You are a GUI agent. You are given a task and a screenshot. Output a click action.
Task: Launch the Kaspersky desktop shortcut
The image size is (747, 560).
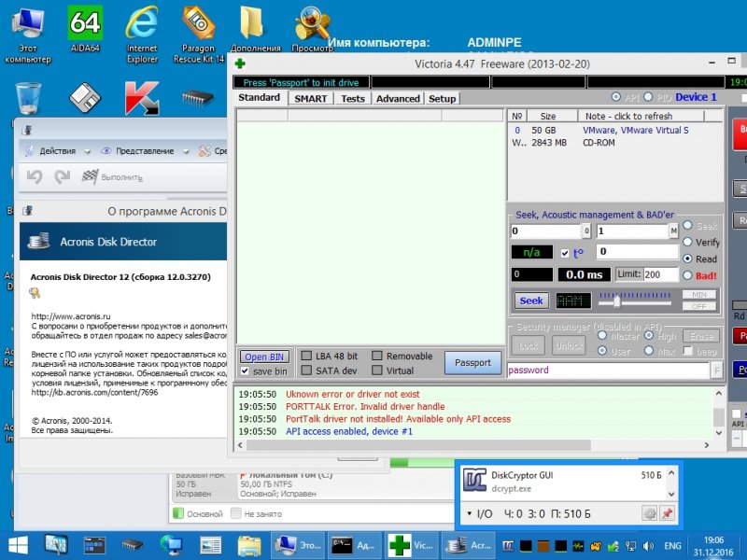[x=142, y=98]
